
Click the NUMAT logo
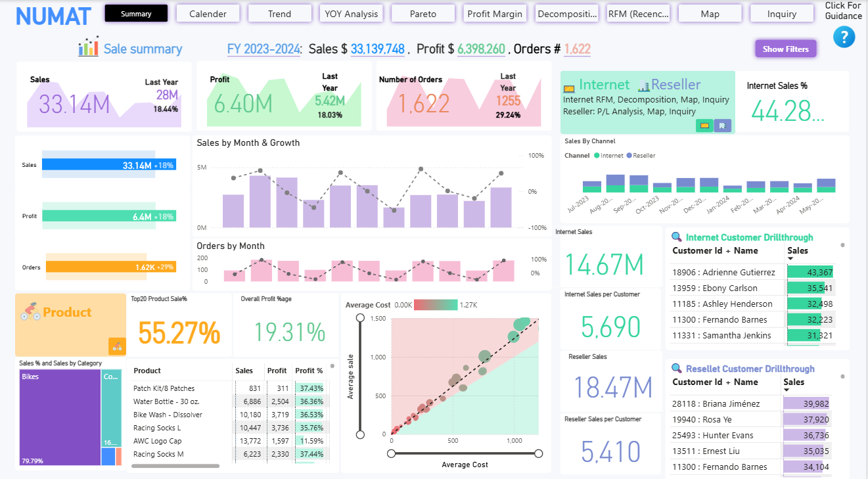(53, 16)
